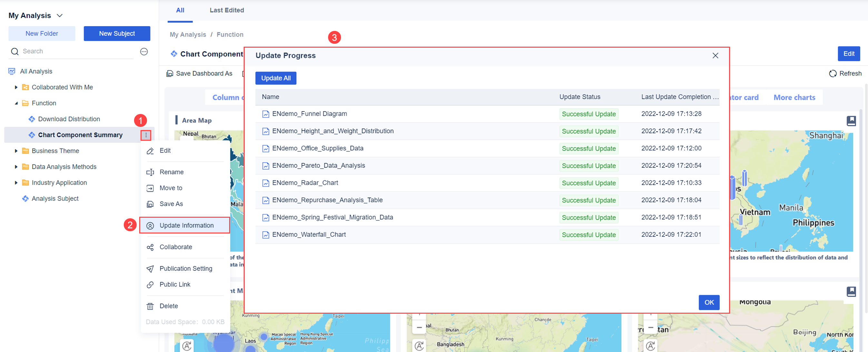Switch to the Last Edited tab
This screenshot has width=868, height=352.
227,10
